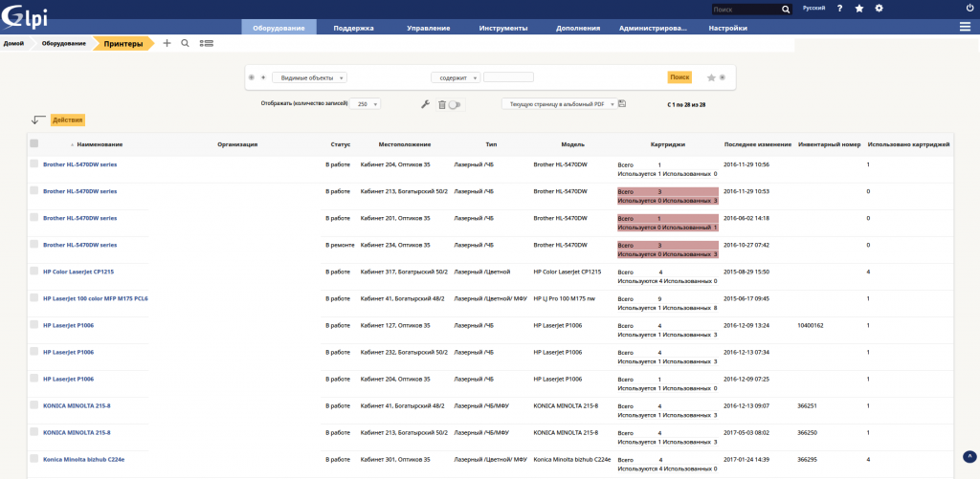Check the box for KONICA MINOLTA inventory 366251
Viewport: 980px width, 479px height.
pyautogui.click(x=33, y=404)
